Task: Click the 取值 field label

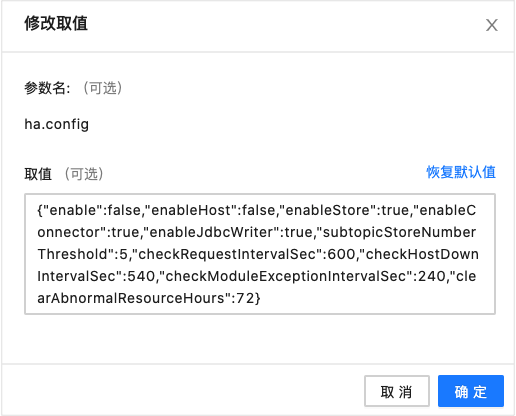Action: [x=38, y=174]
